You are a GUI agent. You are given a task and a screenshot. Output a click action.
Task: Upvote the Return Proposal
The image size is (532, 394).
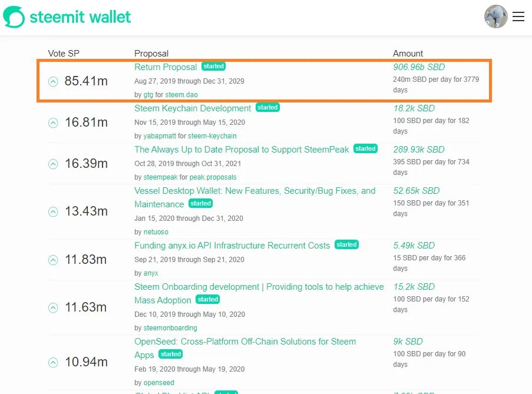click(53, 81)
